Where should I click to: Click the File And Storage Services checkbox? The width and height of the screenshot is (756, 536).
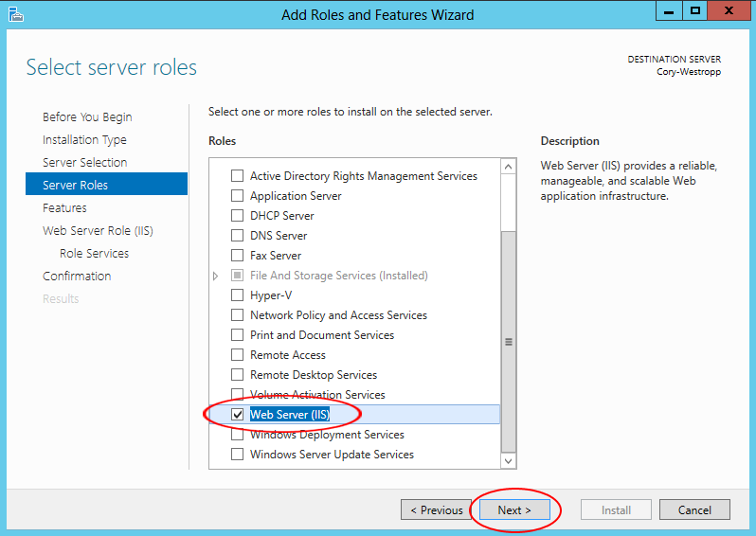[x=237, y=276]
